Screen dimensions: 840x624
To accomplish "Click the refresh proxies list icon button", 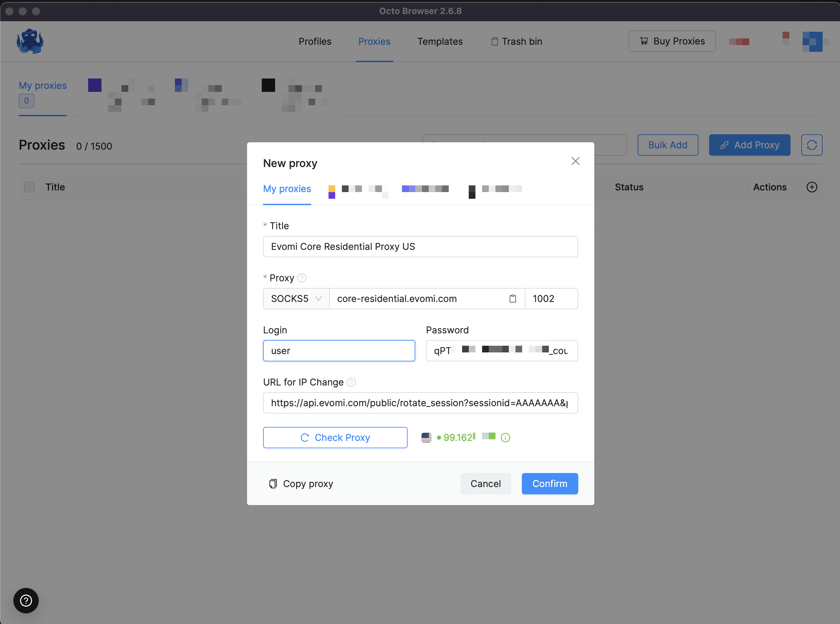I will [x=812, y=145].
